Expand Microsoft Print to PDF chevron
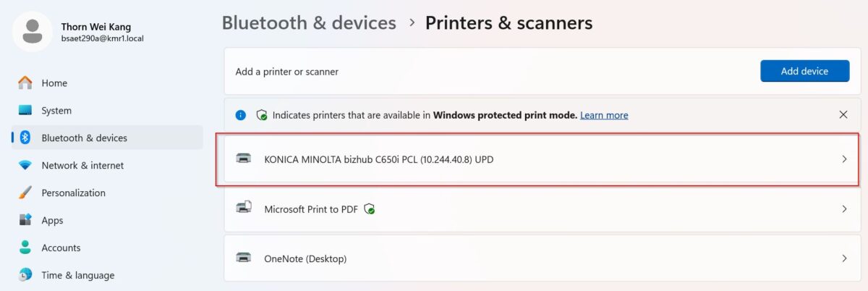 pyautogui.click(x=844, y=208)
